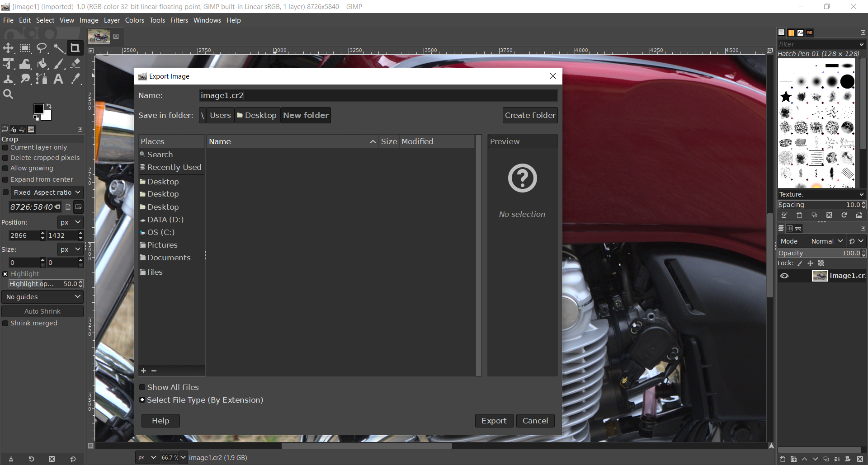The width and height of the screenshot is (868, 465).
Task: Open the layer Mode Normal dropdown
Action: [x=827, y=241]
